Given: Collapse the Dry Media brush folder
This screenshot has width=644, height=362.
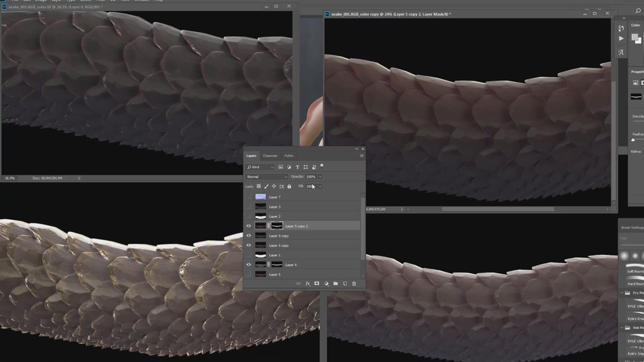Looking at the screenshot, I should (622, 293).
